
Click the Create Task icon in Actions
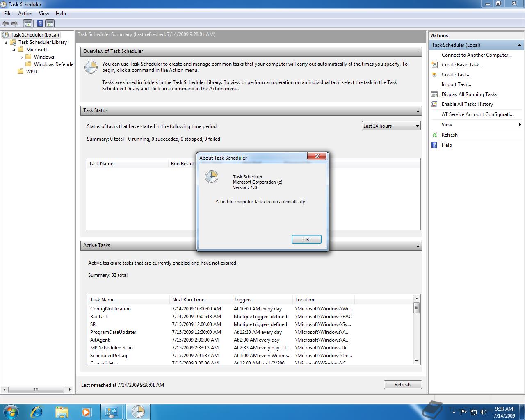click(435, 75)
